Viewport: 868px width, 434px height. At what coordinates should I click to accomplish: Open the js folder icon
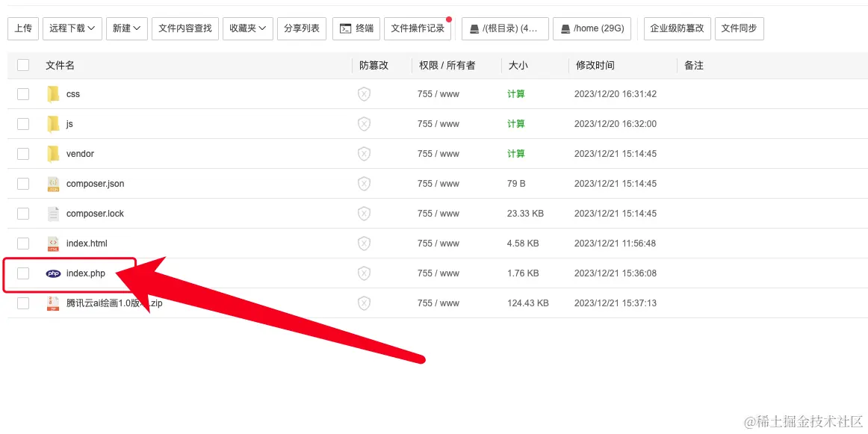[x=53, y=124]
